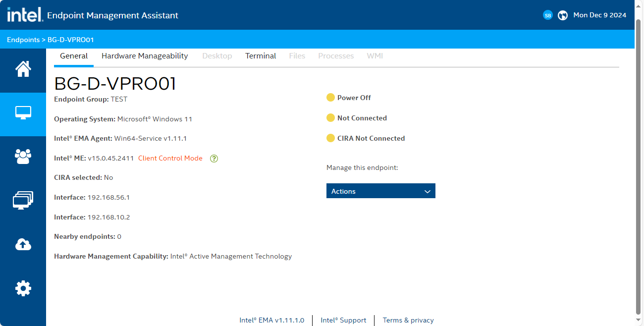
Task: Click the BG-D-VPRO01 endpoint heading
Action: pos(115,83)
